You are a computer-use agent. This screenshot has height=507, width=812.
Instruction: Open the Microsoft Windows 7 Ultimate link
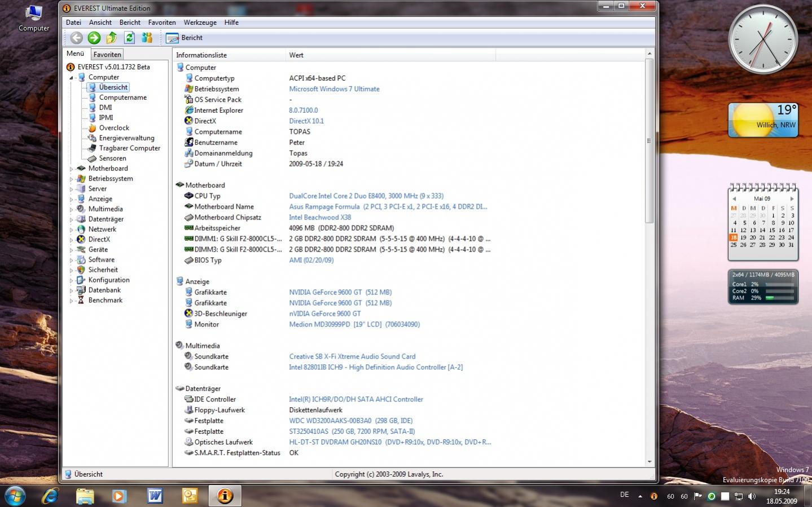[x=334, y=89]
